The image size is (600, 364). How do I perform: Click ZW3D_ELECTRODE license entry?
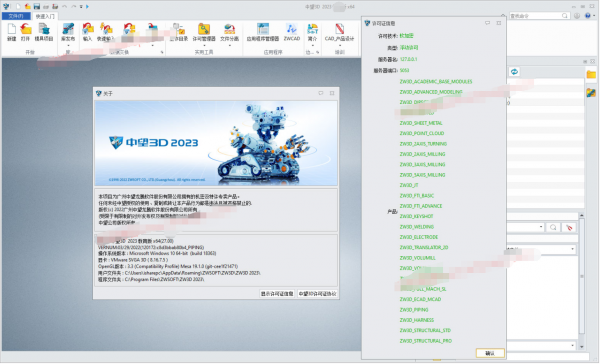419,237
